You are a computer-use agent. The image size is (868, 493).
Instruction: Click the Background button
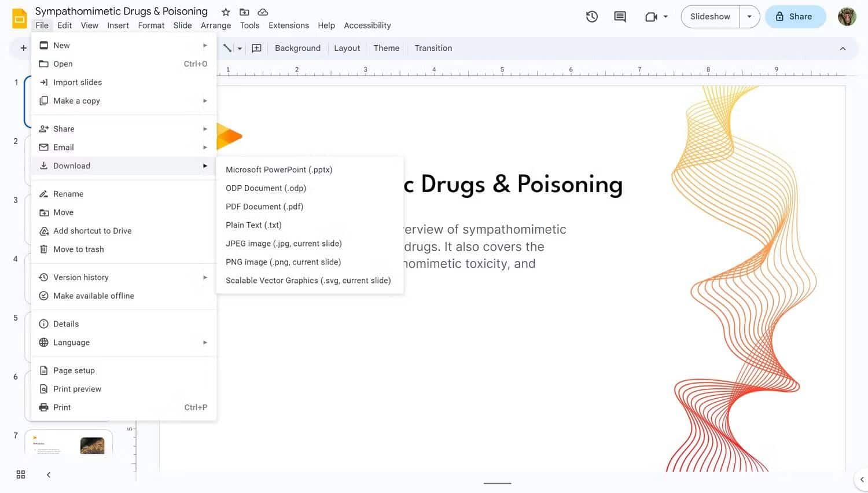(297, 48)
